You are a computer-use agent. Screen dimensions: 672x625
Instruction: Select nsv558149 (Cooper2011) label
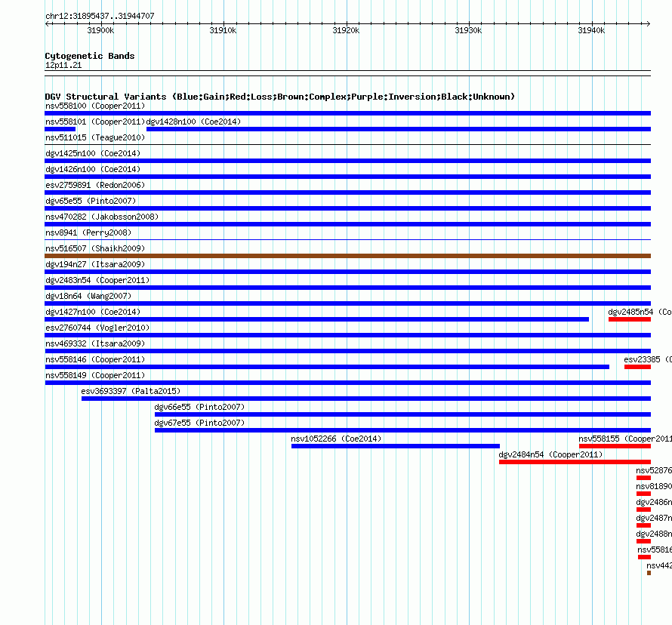pyautogui.click(x=95, y=375)
